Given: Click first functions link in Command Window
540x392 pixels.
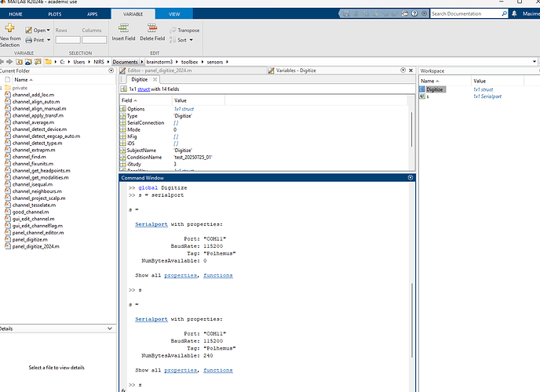Looking at the screenshot, I should click(218, 275).
